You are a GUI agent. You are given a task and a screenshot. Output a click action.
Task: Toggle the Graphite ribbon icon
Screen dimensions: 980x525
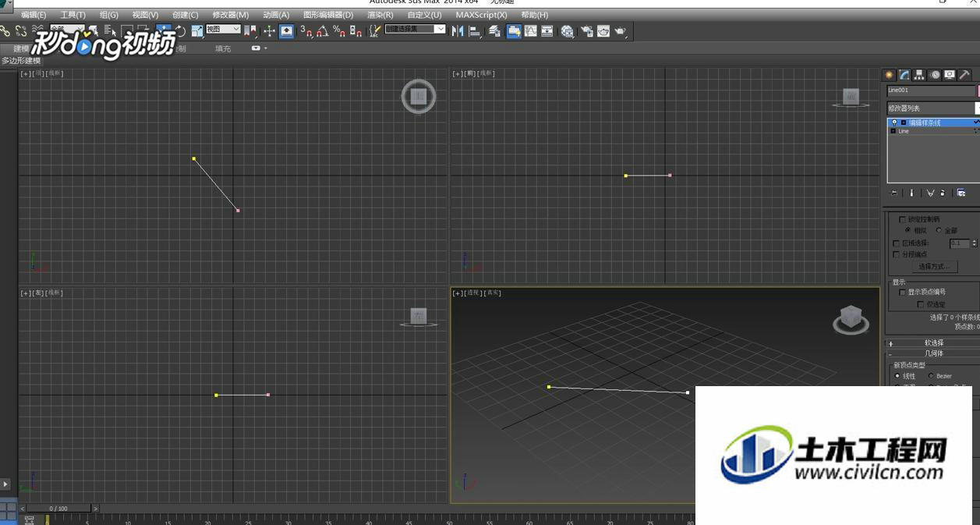pyautogui.click(x=514, y=30)
